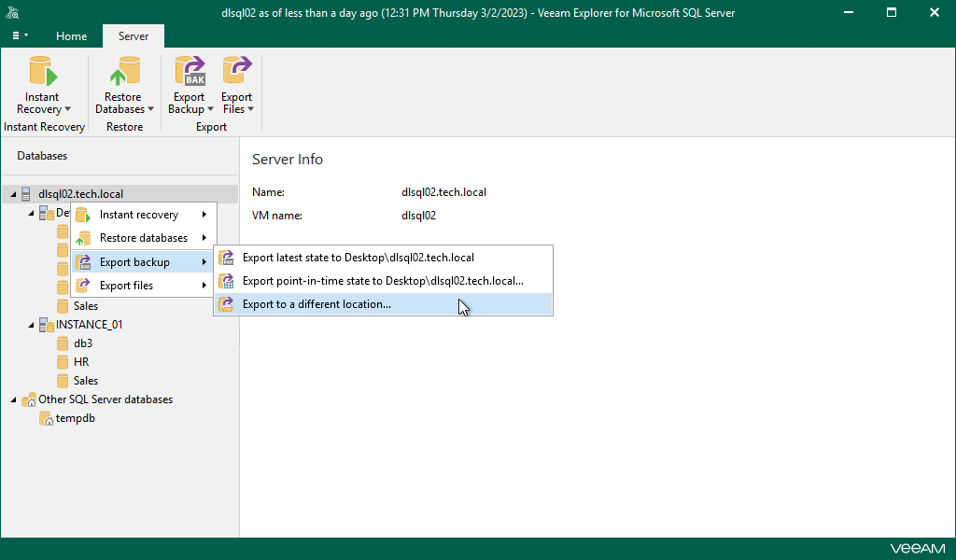Click the Export Files ribbon icon
The image size is (956, 560).
pyautogui.click(x=237, y=71)
